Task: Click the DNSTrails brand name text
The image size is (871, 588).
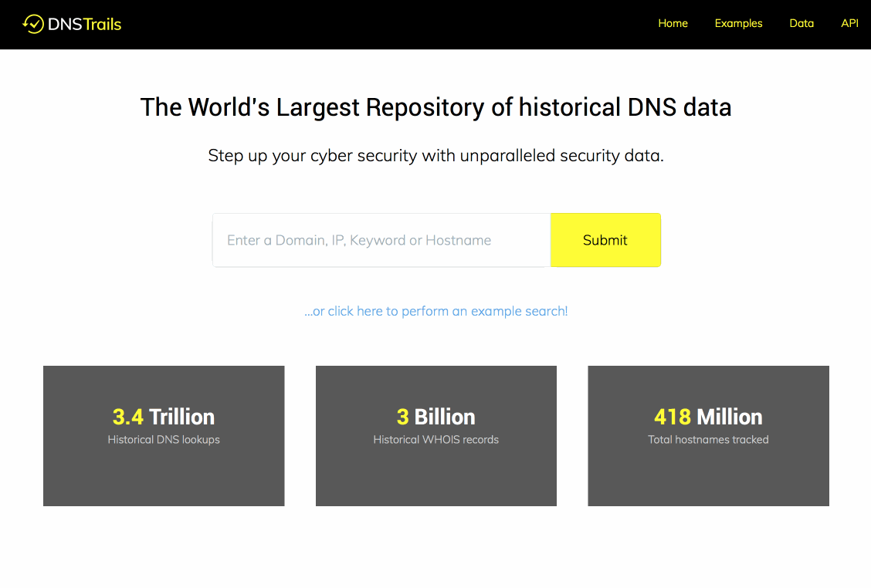Action: pyautogui.click(x=84, y=24)
